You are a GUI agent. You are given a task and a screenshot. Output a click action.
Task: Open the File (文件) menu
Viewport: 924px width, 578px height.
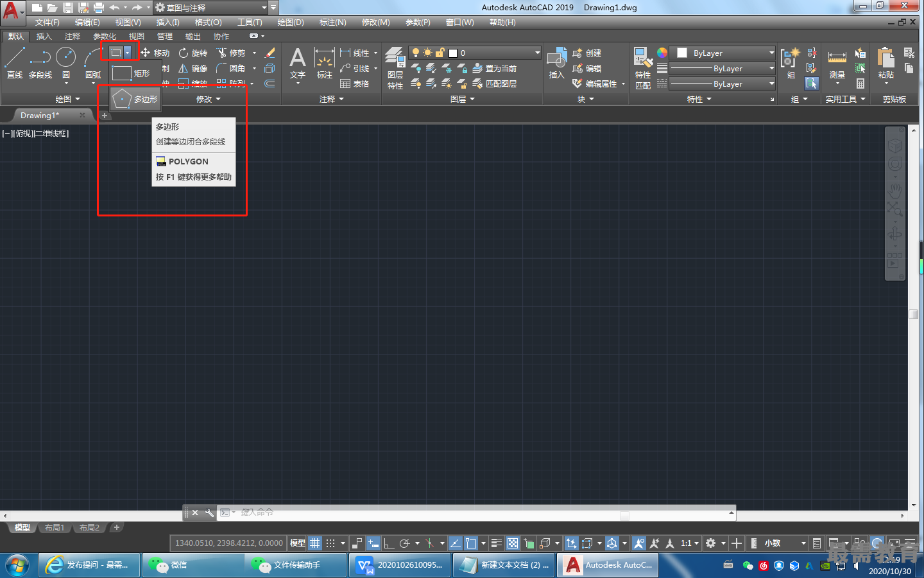[x=47, y=22]
